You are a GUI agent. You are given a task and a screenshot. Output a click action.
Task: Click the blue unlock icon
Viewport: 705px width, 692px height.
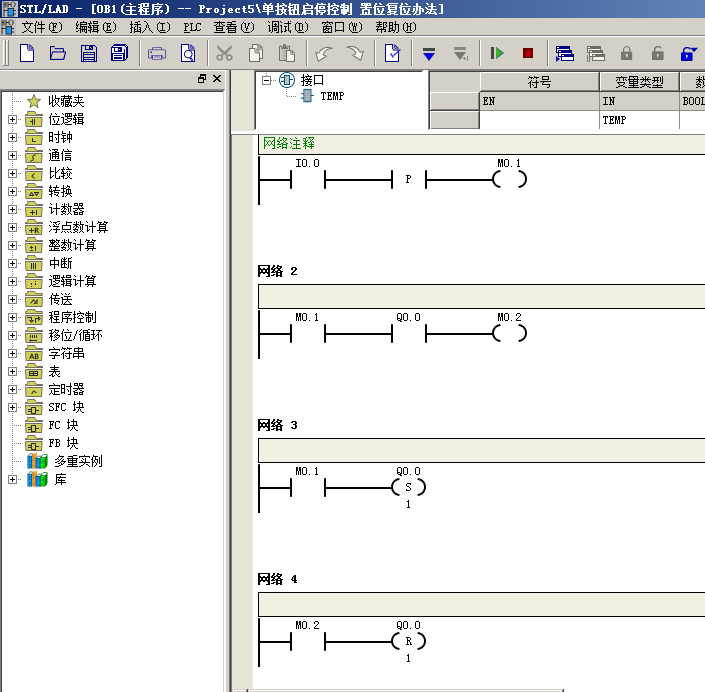[x=688, y=54]
